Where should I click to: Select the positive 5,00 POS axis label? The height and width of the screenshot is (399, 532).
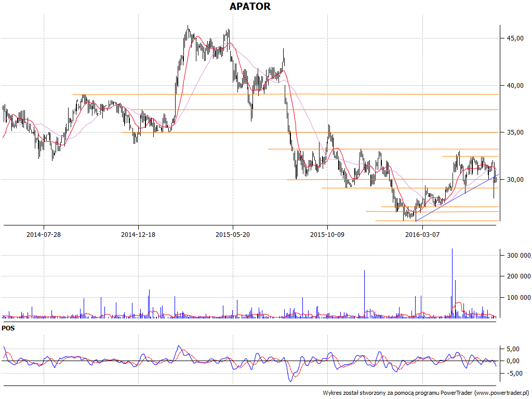(513, 349)
